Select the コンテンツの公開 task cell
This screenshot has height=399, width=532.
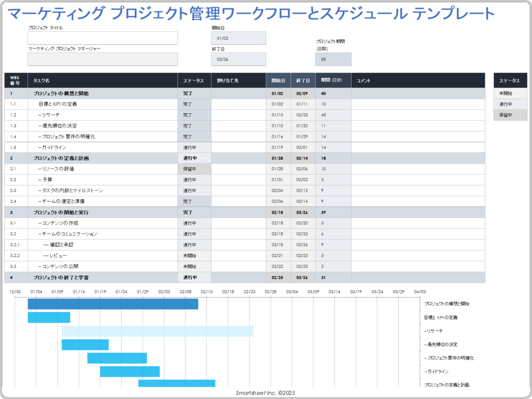tap(103, 266)
